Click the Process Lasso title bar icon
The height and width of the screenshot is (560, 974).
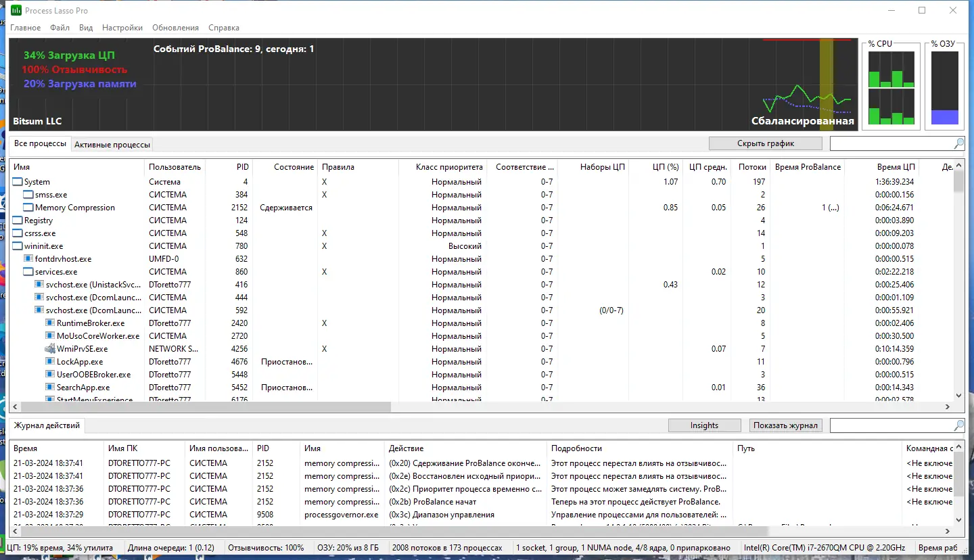coord(16,10)
